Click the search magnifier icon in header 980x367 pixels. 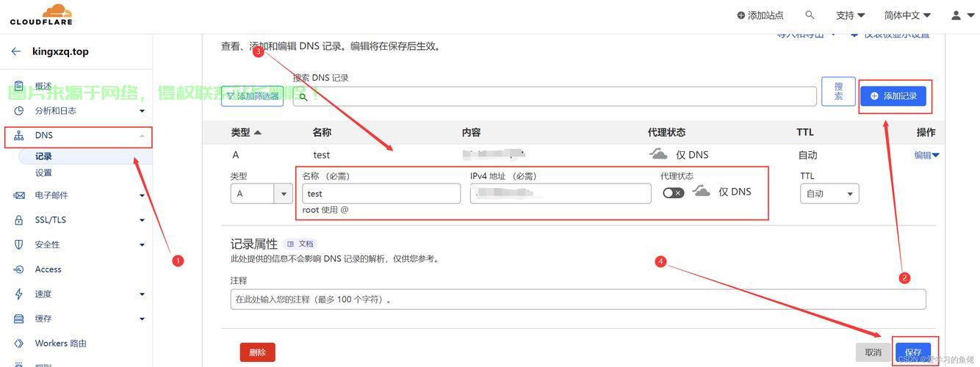810,15
